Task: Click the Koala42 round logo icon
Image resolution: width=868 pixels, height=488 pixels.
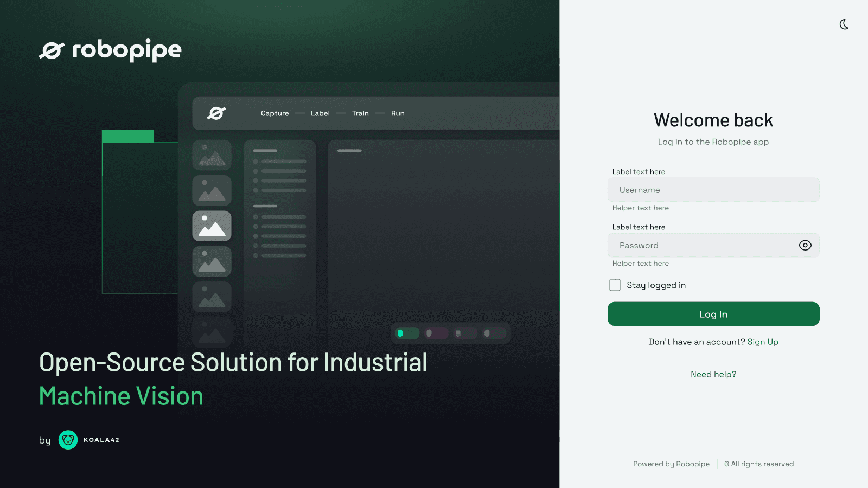Action: tap(68, 440)
